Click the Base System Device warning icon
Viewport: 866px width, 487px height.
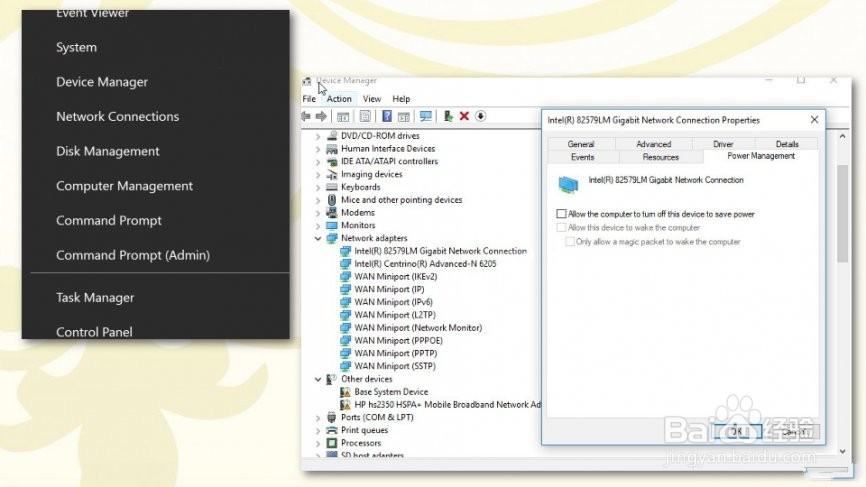pyautogui.click(x=345, y=391)
